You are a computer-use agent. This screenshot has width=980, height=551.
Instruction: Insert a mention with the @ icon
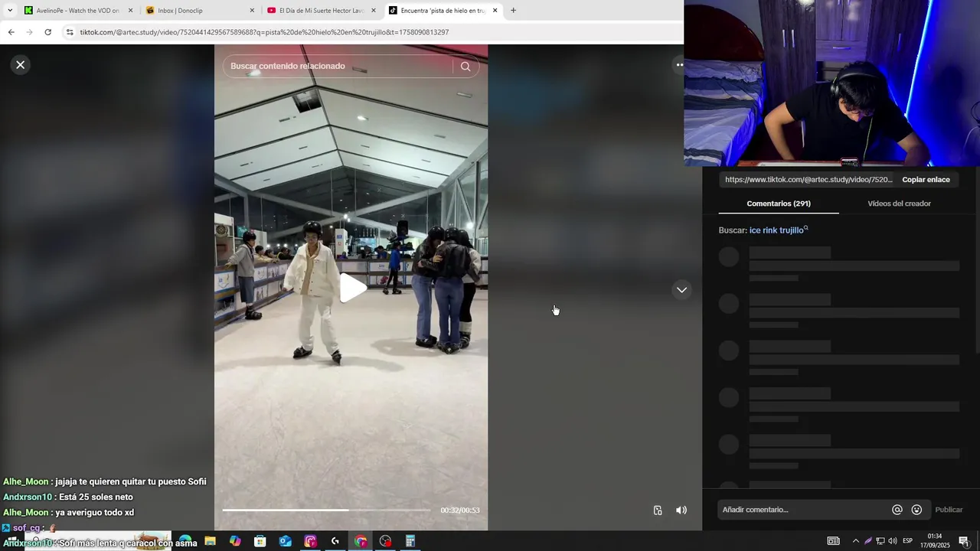(897, 510)
